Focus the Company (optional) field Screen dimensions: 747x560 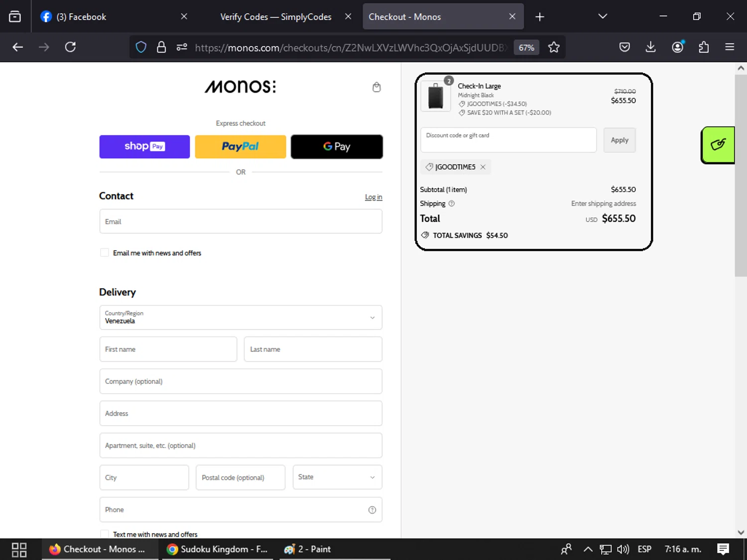pyautogui.click(x=241, y=381)
